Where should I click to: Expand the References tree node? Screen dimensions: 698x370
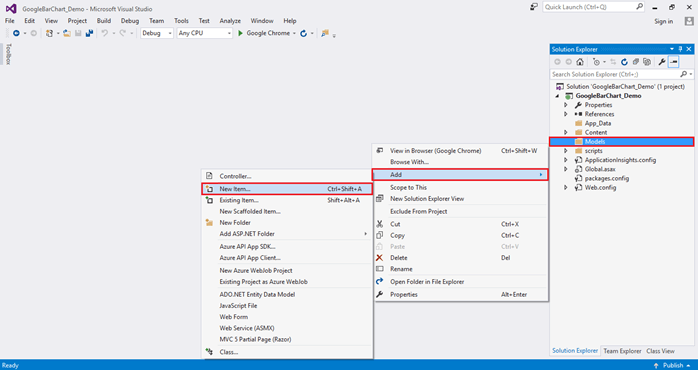tap(566, 114)
